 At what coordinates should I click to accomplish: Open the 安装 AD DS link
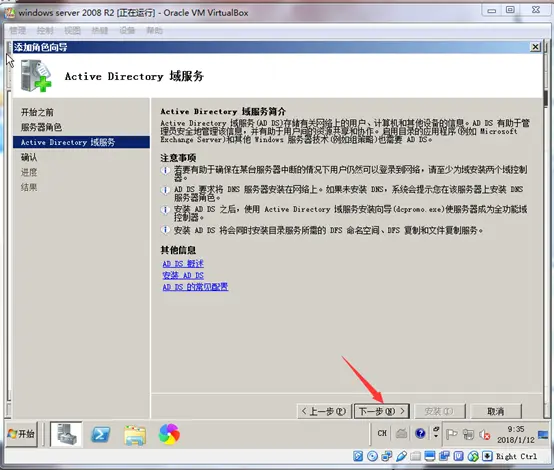tap(183, 275)
